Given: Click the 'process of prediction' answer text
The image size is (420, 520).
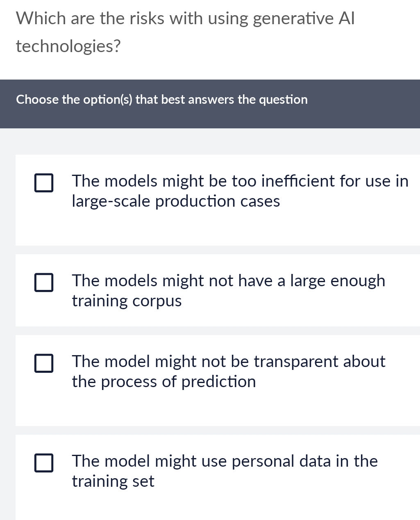Looking at the screenshot, I should (x=163, y=381).
